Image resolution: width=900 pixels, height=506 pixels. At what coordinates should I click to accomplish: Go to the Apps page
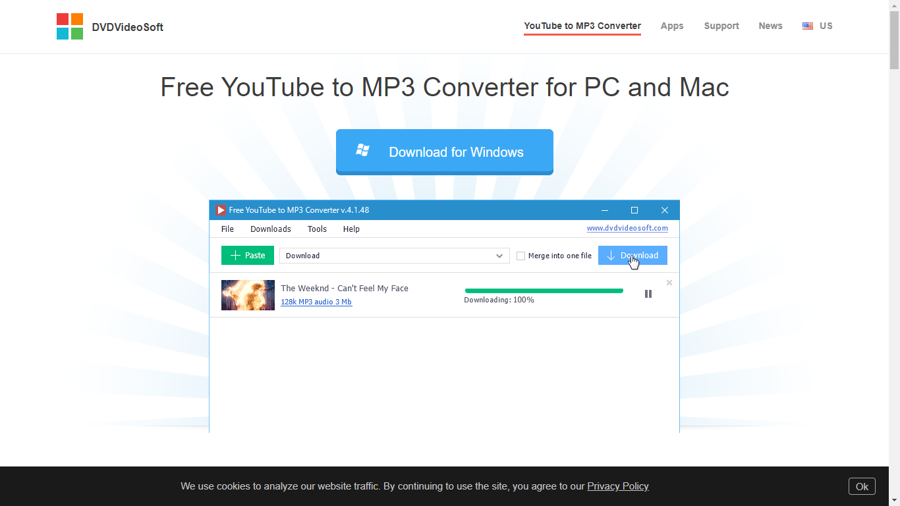coord(672,26)
